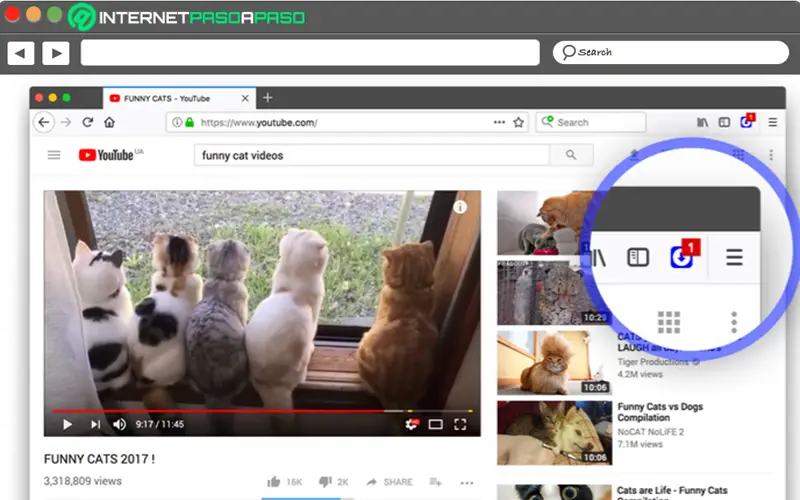Open Library icon in the magnified callout

click(x=599, y=258)
